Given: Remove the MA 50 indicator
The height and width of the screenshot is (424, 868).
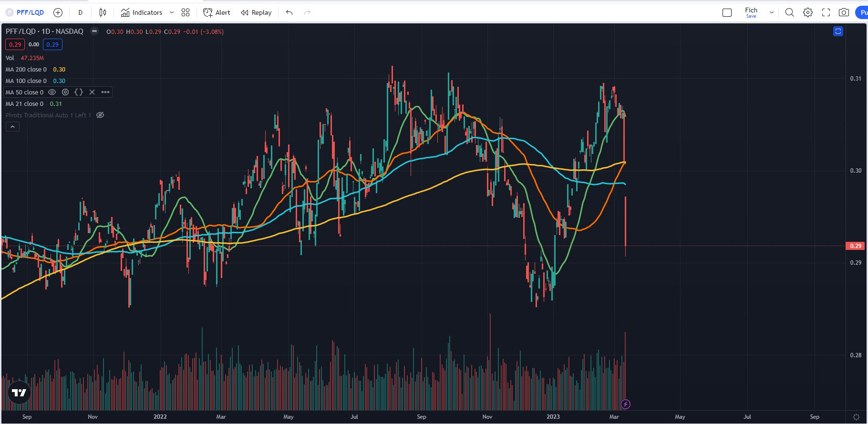Looking at the screenshot, I should tap(92, 92).
